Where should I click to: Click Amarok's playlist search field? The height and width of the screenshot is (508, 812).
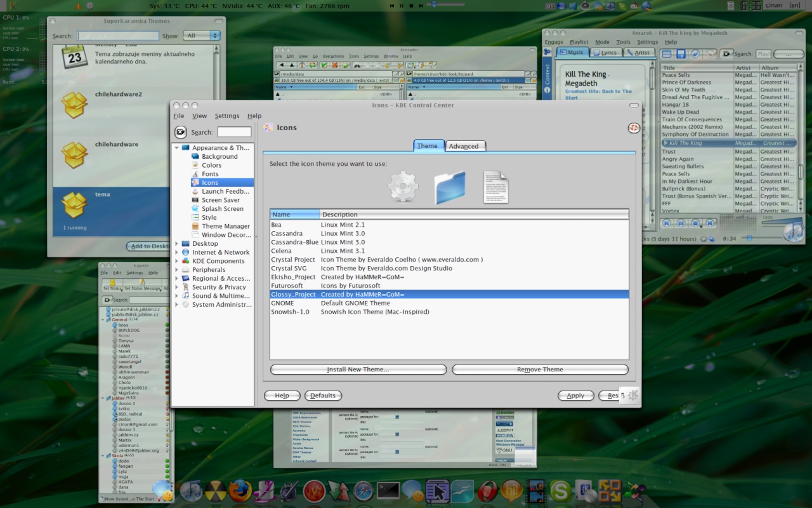pyautogui.click(x=764, y=54)
